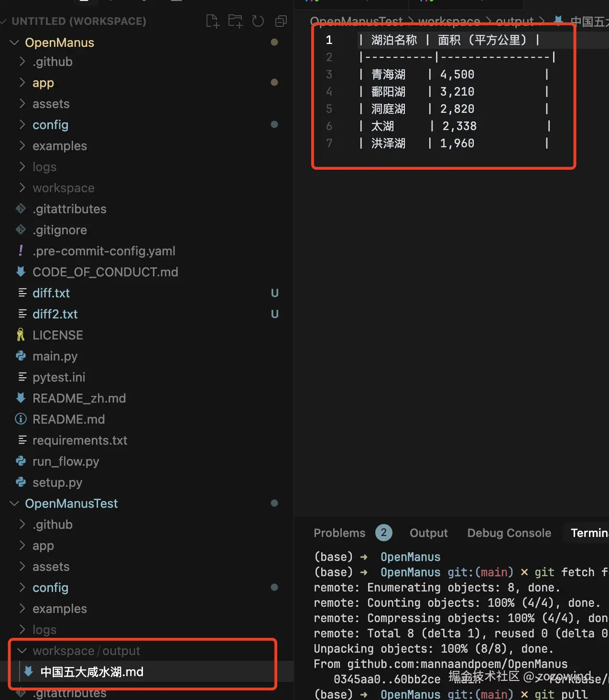Click the value 2,338 in 太湖 row

point(459,126)
